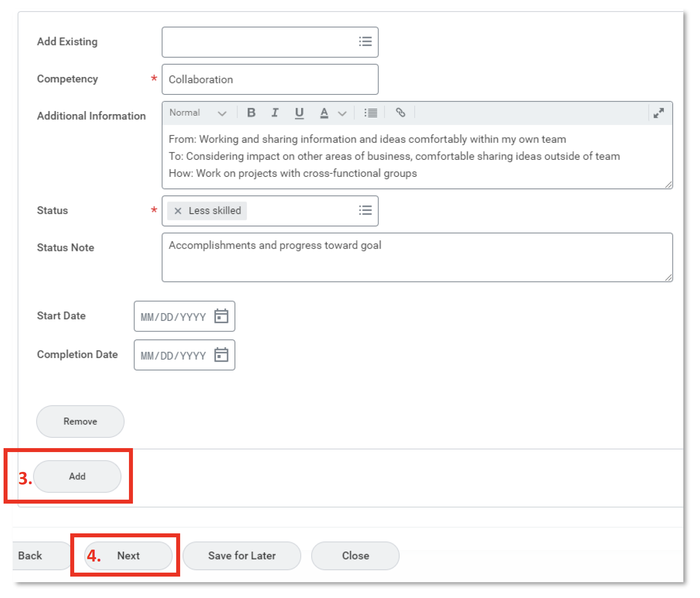
Task: Click inside the Status Note text area
Action: click(417, 257)
